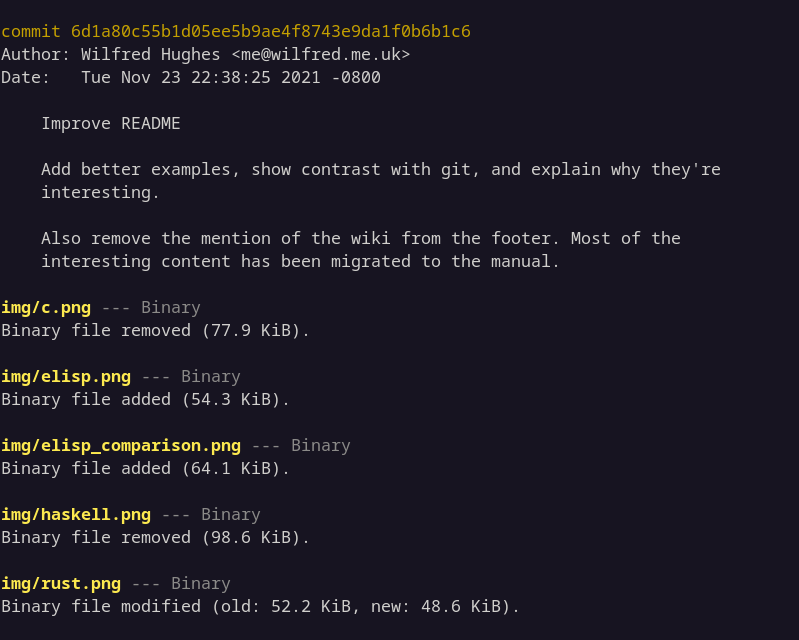
Task: Click the 'Binary file added (64.1 KiB)' line
Action: click(145, 468)
